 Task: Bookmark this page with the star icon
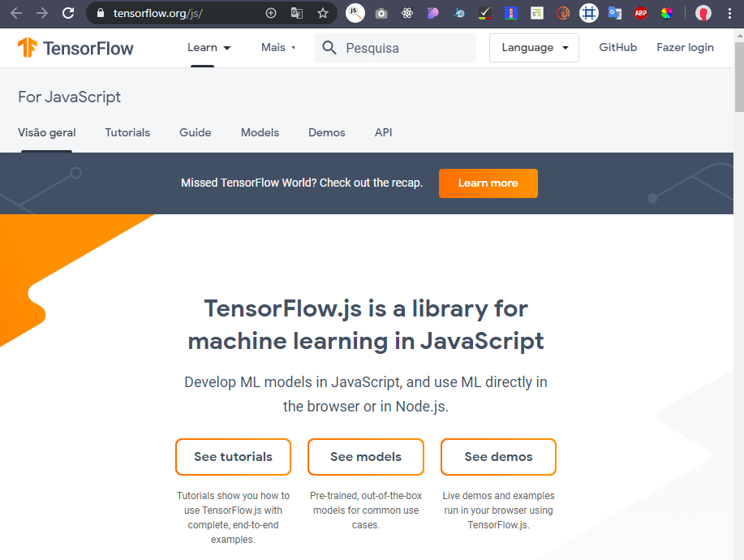pyautogui.click(x=323, y=13)
